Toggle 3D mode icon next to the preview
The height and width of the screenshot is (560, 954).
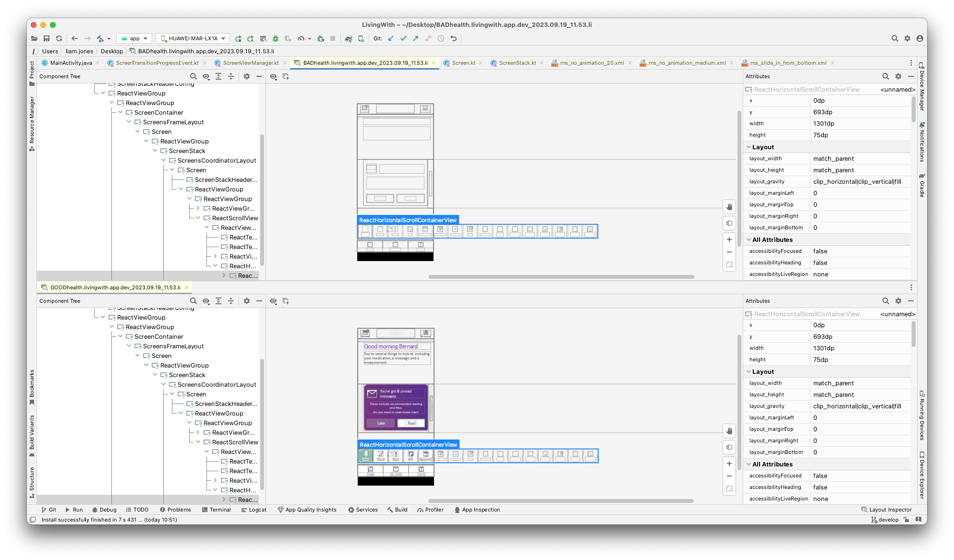click(729, 223)
